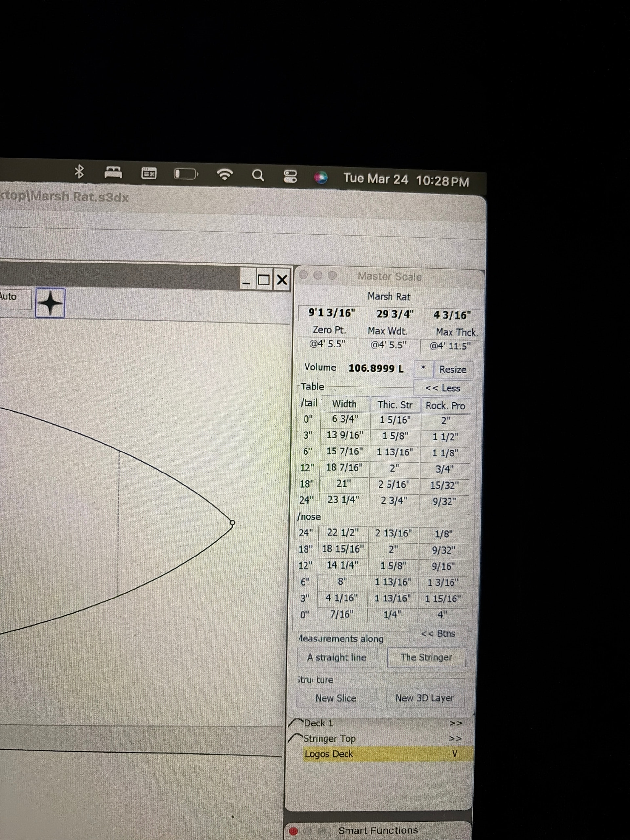Select measurements along A straight line

336,657
